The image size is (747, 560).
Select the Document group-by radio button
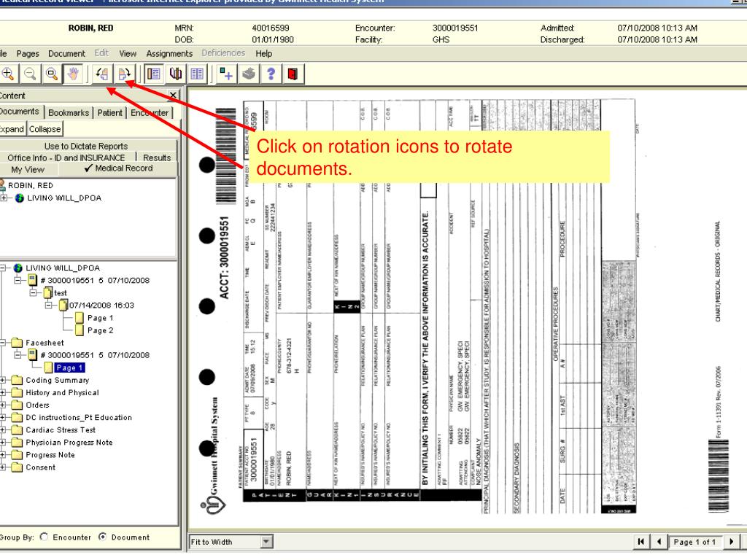coord(102,537)
